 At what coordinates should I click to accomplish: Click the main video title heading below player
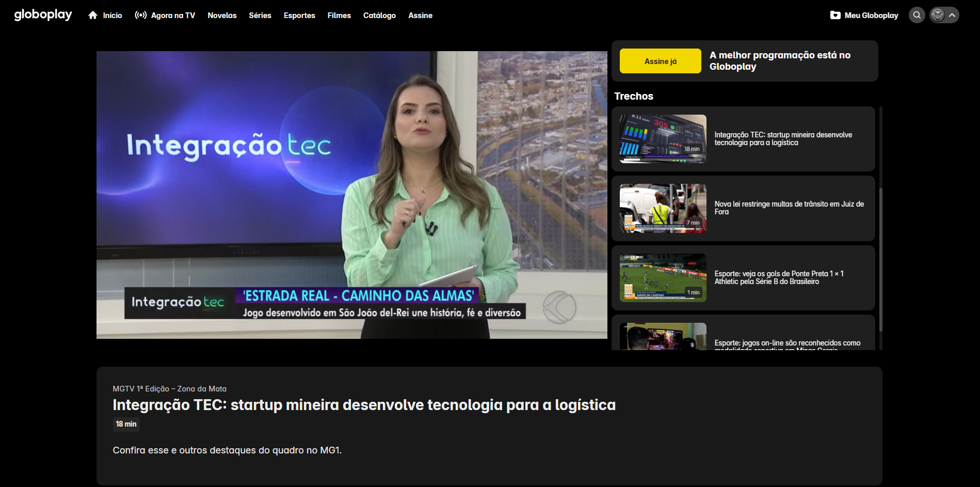pyautogui.click(x=364, y=405)
